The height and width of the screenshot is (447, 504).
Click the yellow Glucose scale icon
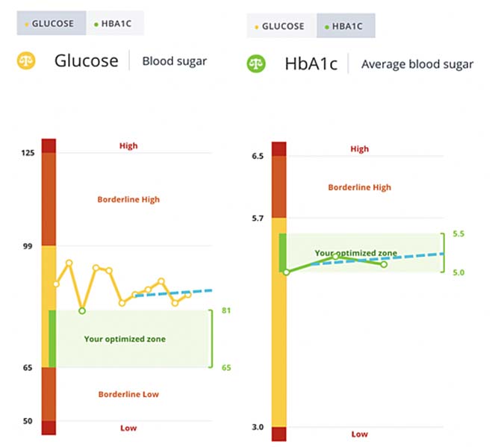[26, 60]
